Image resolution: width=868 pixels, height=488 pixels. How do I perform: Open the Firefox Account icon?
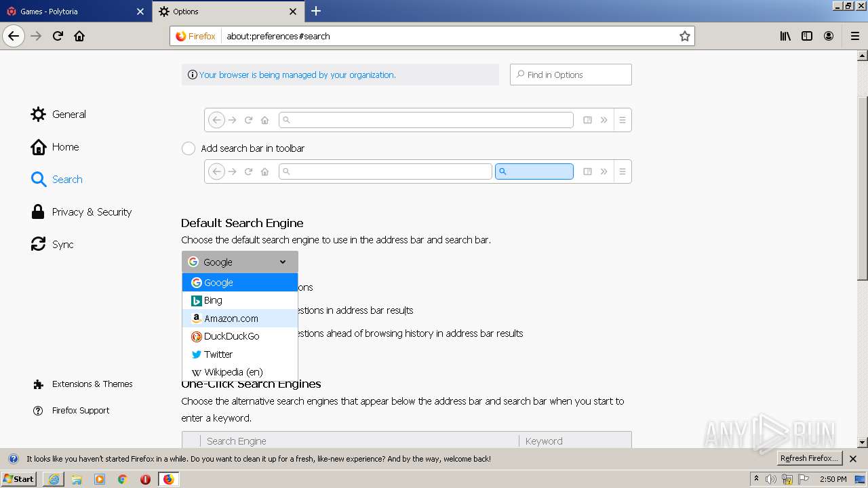tap(829, 36)
